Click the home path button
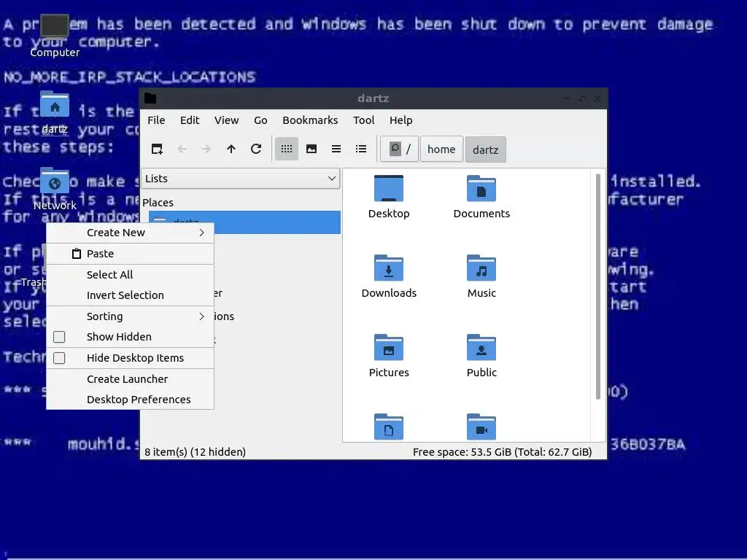Viewport: 747px width, 560px height. click(x=441, y=149)
